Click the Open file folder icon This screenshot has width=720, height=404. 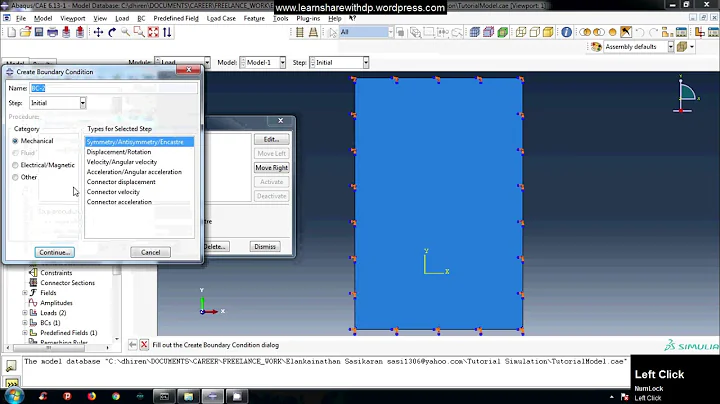click(x=25, y=32)
